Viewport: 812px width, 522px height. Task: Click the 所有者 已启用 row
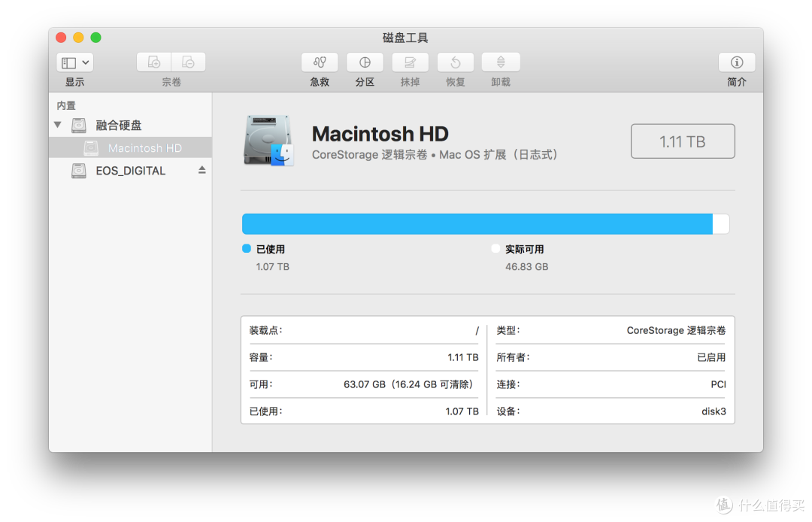pyautogui.click(x=611, y=357)
